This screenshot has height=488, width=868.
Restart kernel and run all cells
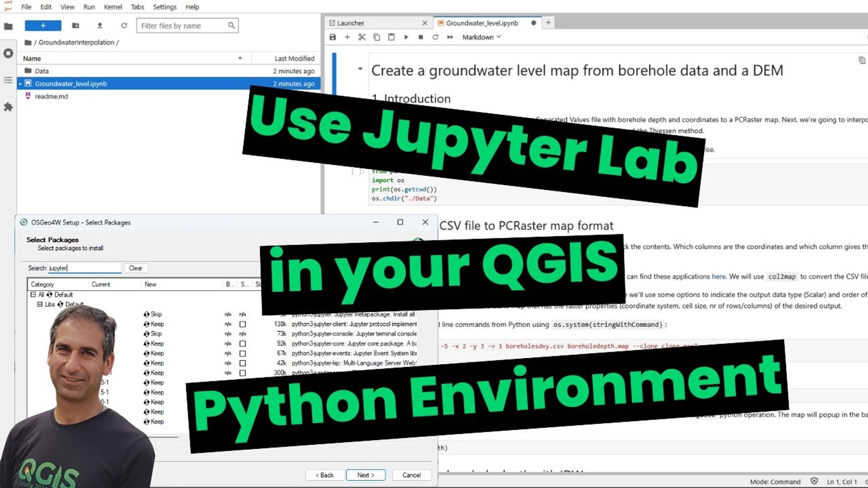coord(450,37)
